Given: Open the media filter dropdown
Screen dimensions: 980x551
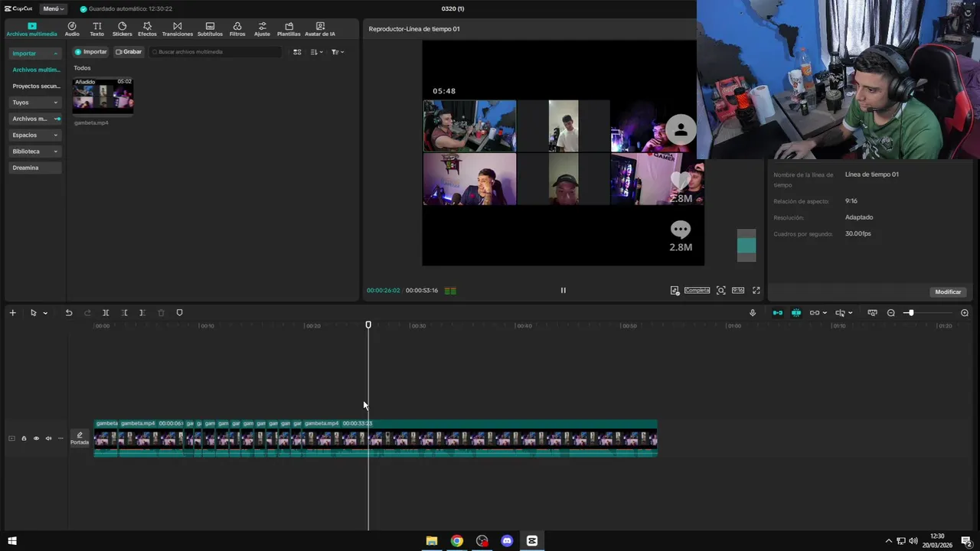Looking at the screenshot, I should (x=338, y=52).
